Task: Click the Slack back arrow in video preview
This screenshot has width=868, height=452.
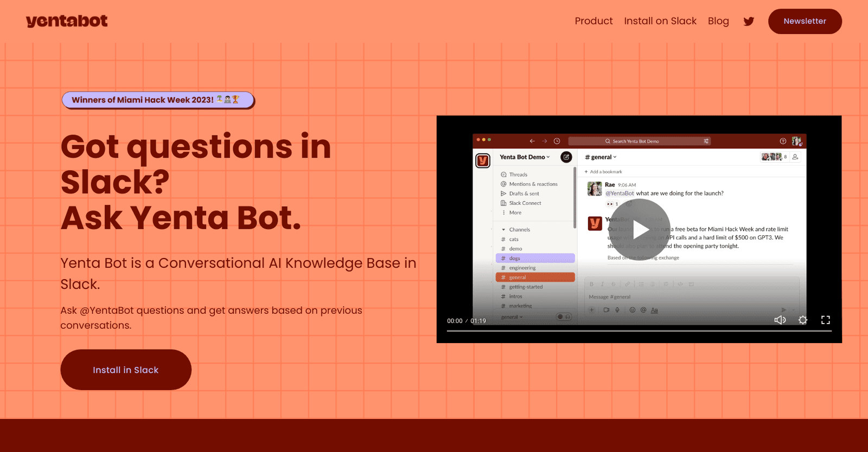Action: [532, 141]
